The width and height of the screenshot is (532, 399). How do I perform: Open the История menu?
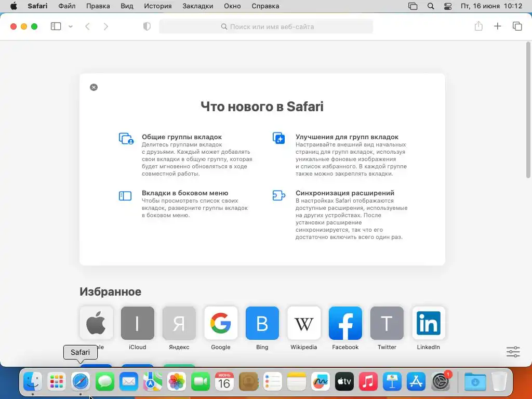pyautogui.click(x=158, y=6)
